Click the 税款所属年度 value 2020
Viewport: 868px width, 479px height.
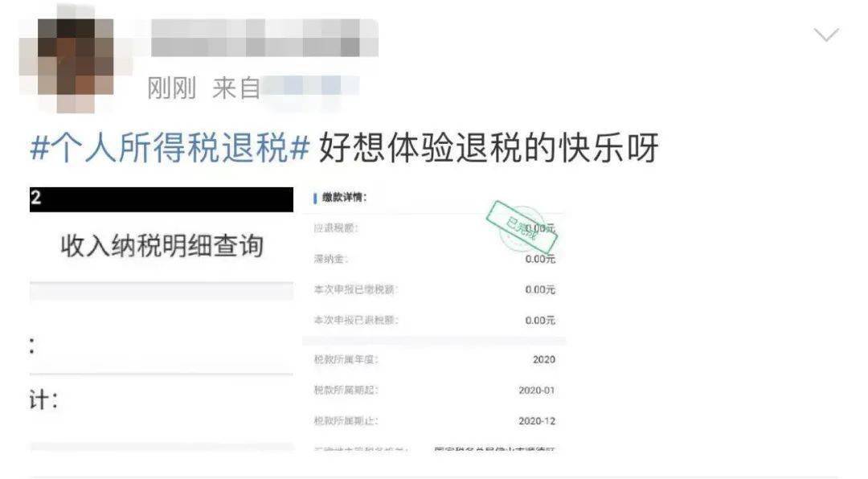pyautogui.click(x=543, y=360)
